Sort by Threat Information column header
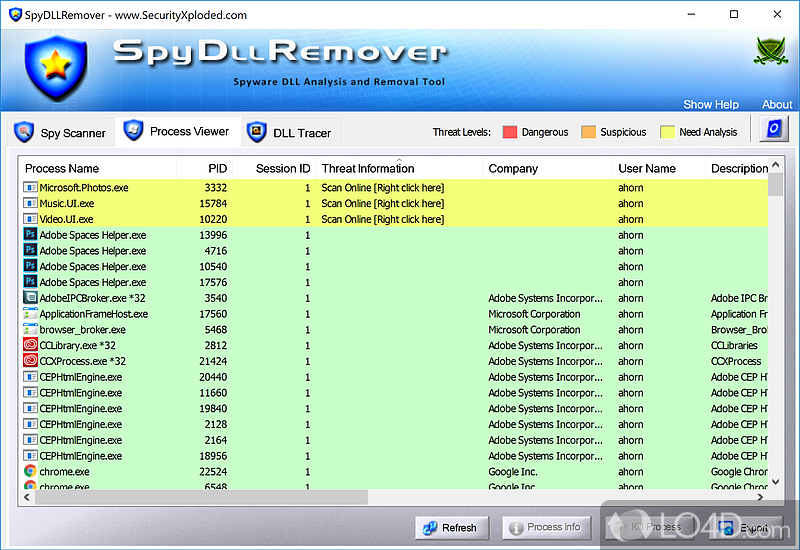 399,168
